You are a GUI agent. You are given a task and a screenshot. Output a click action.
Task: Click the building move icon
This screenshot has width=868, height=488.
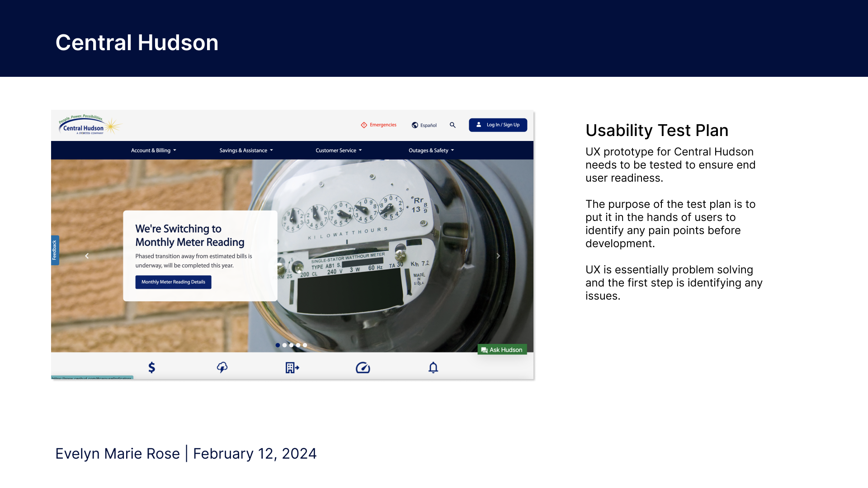point(292,367)
